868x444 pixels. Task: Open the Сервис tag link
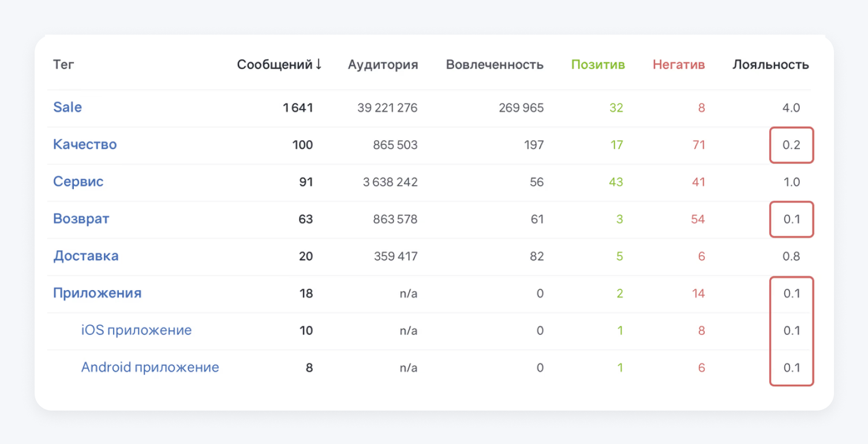(78, 182)
